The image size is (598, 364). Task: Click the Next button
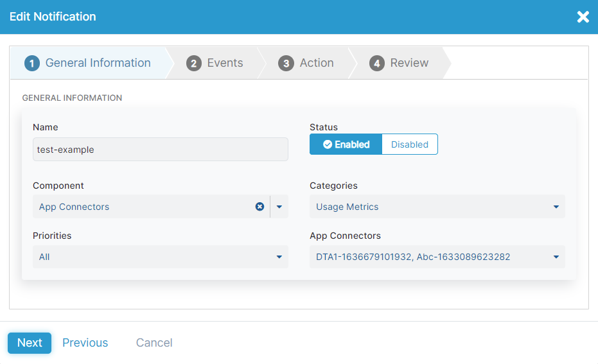[30, 343]
